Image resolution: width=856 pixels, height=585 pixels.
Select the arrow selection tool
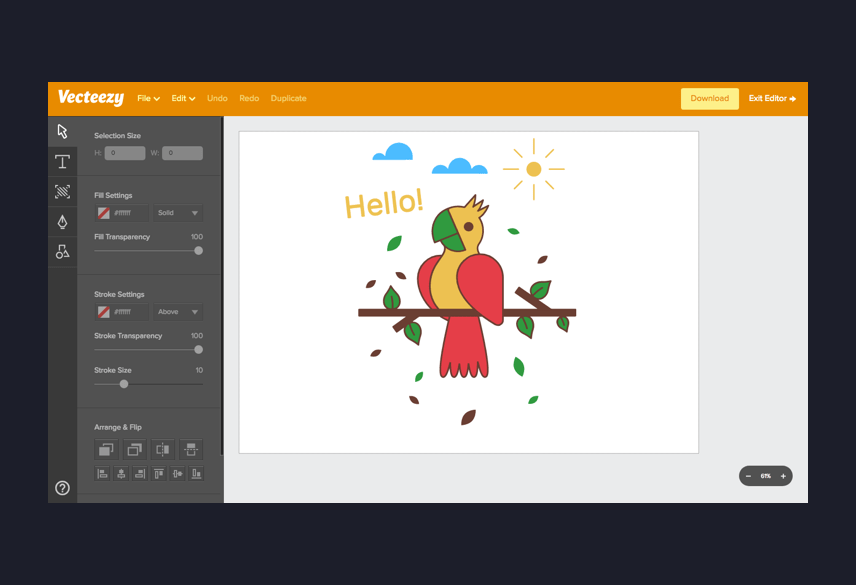62,130
